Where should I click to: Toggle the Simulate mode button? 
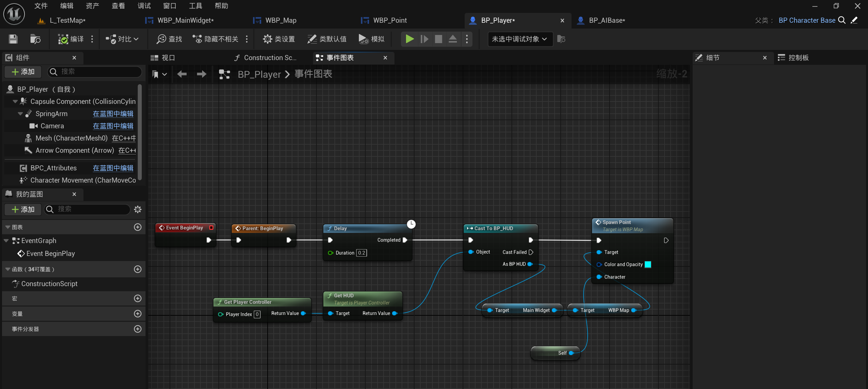371,39
